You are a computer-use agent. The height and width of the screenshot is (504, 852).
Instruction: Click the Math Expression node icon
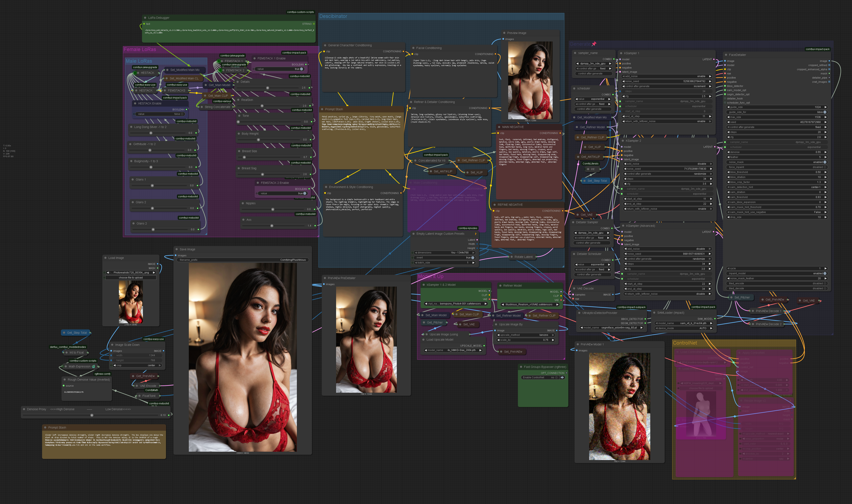93,366
